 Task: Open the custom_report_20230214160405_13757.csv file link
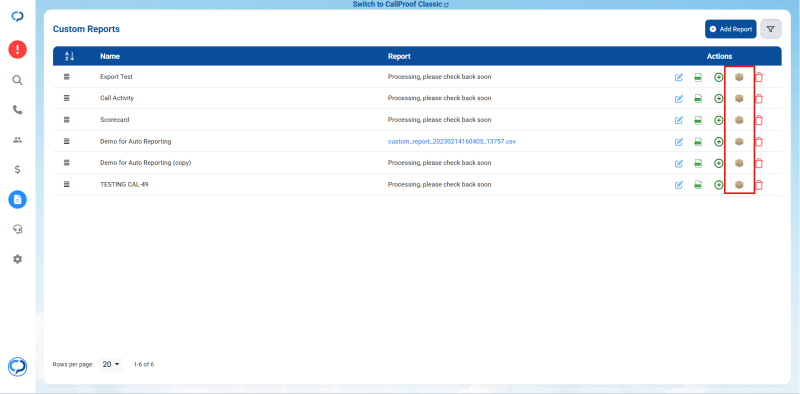coord(452,141)
